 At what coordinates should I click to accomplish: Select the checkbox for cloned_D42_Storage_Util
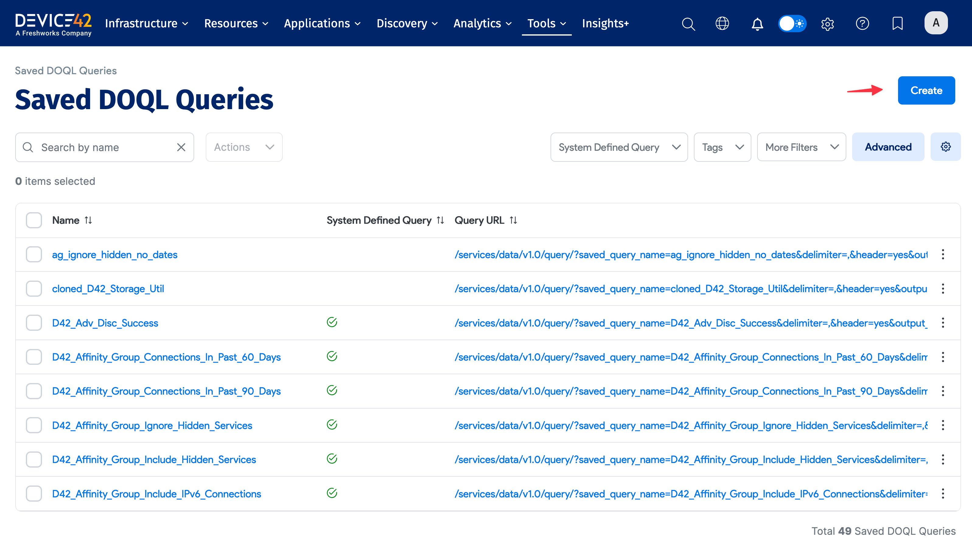coord(34,289)
